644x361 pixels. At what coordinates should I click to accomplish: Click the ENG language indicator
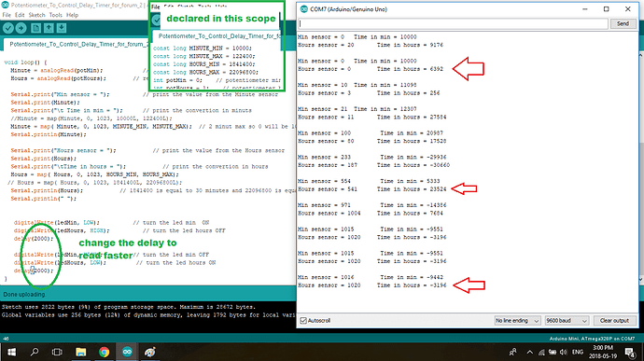pos(578,352)
